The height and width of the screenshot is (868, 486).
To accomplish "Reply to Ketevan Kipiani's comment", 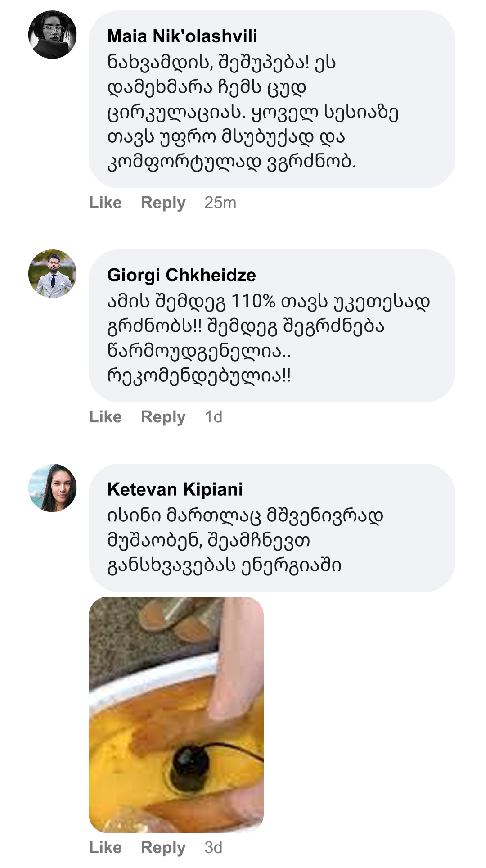I will [x=163, y=847].
